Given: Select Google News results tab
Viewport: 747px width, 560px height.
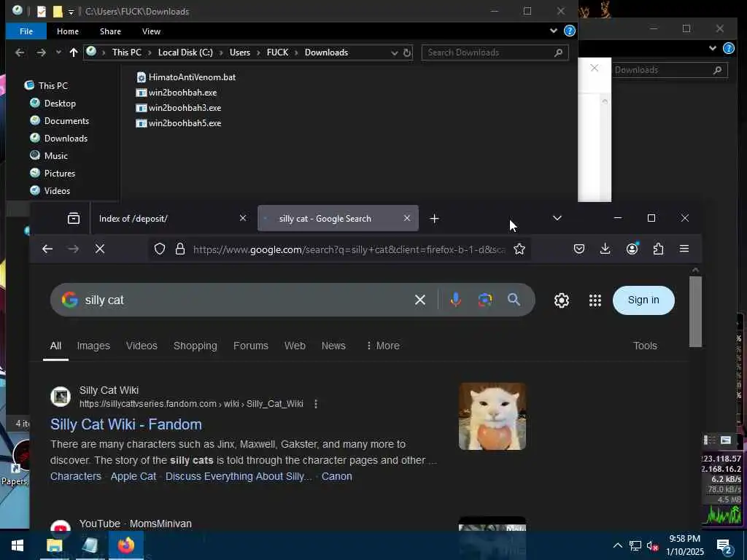Looking at the screenshot, I should pos(333,346).
